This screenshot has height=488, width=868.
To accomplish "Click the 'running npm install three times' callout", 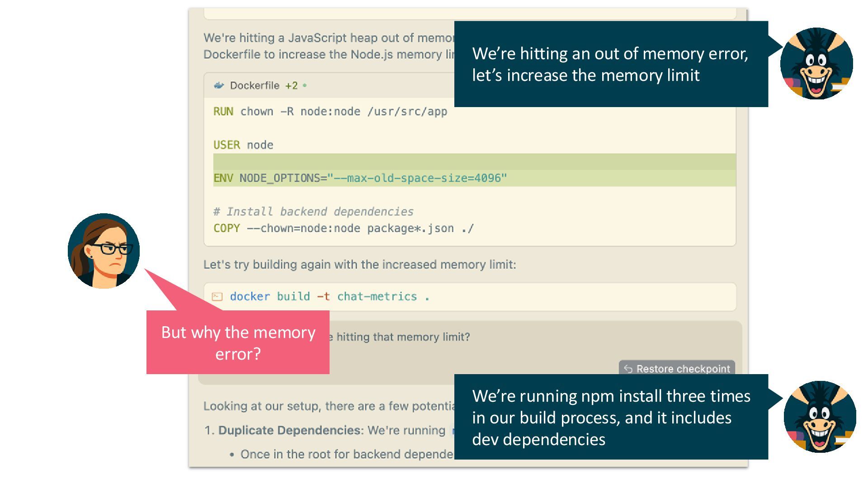I will click(x=610, y=417).
